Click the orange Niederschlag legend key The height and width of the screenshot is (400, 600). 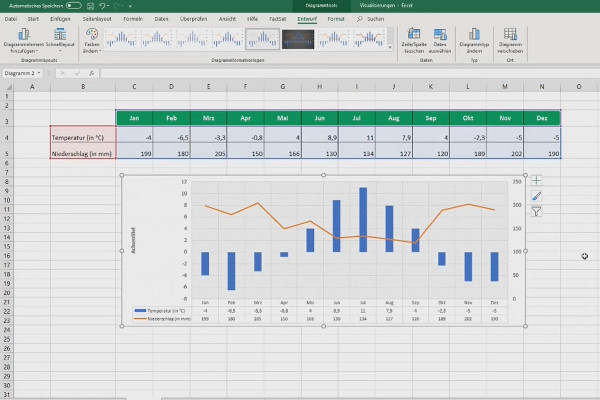point(140,318)
